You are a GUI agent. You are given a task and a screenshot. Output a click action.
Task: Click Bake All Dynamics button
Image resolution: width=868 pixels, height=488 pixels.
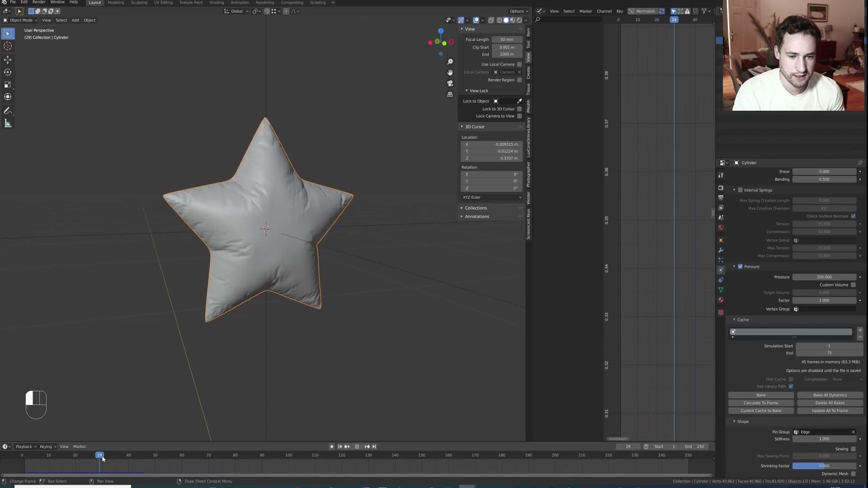click(x=830, y=395)
